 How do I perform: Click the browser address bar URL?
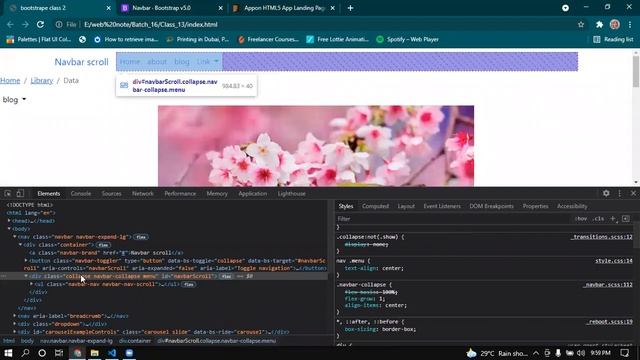tap(151, 24)
